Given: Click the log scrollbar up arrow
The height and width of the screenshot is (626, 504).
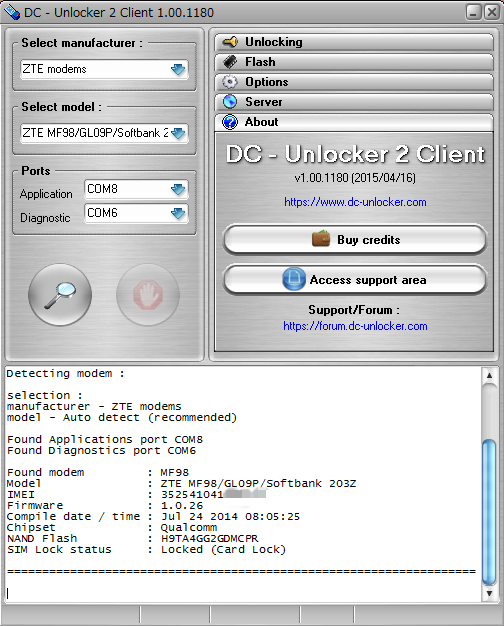Looking at the screenshot, I should [489, 376].
